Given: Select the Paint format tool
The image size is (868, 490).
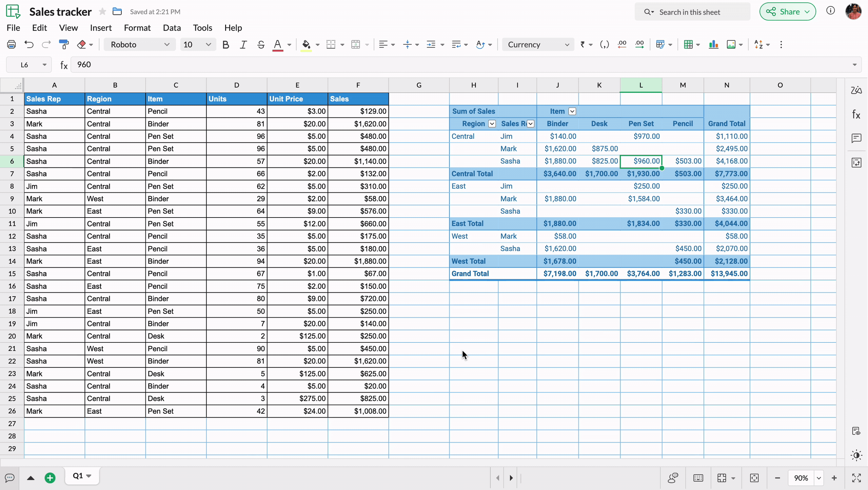Looking at the screenshot, I should coord(64,44).
